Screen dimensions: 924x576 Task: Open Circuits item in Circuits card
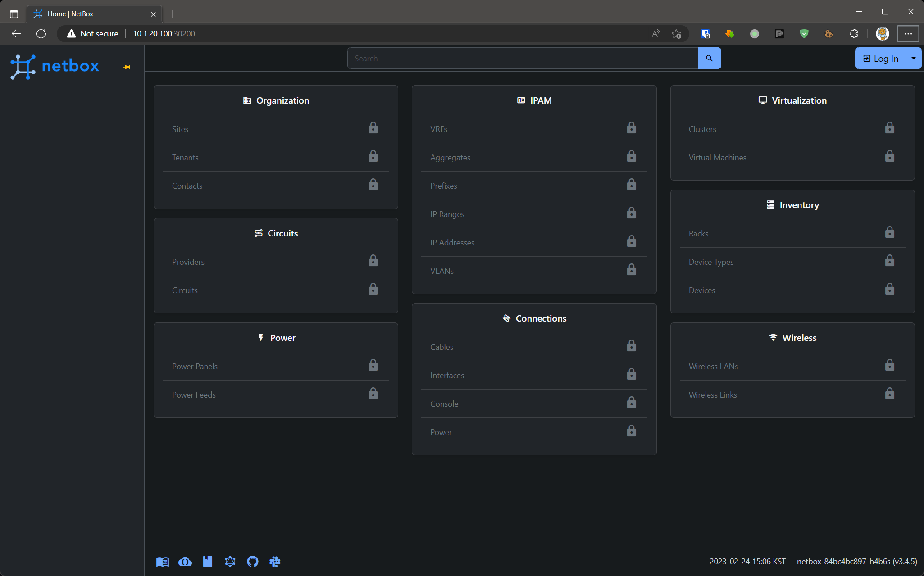click(x=185, y=290)
